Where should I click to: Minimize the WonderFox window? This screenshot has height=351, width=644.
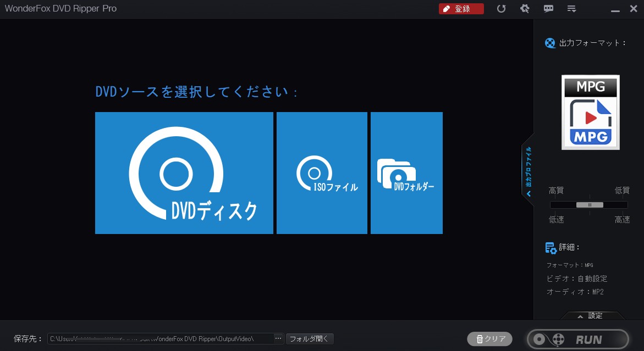(x=615, y=9)
